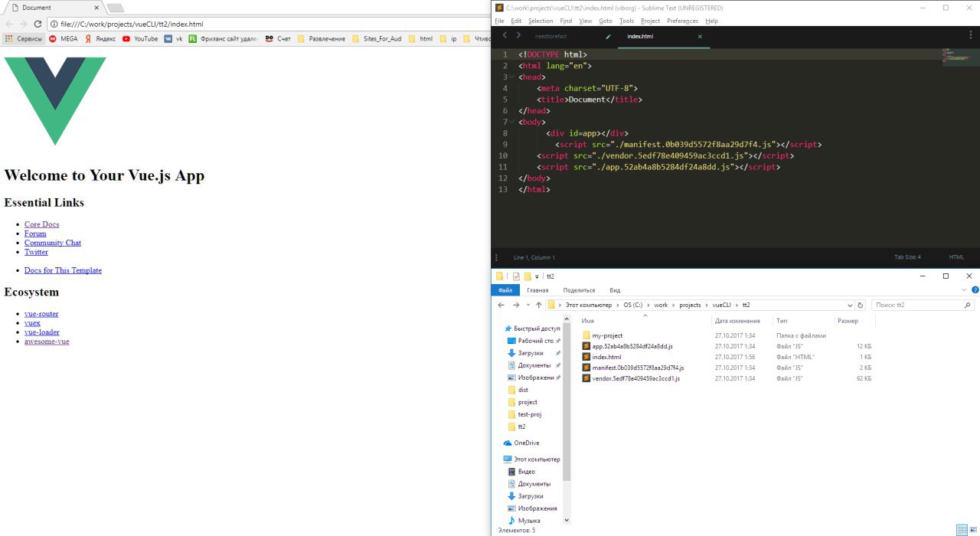Open the vk bookmark
Viewport: 980px width, 536px height.
(174, 38)
